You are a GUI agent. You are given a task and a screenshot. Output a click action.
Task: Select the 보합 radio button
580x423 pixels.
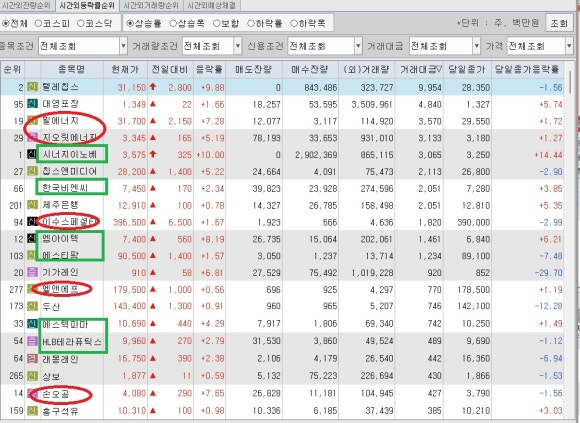coord(217,23)
